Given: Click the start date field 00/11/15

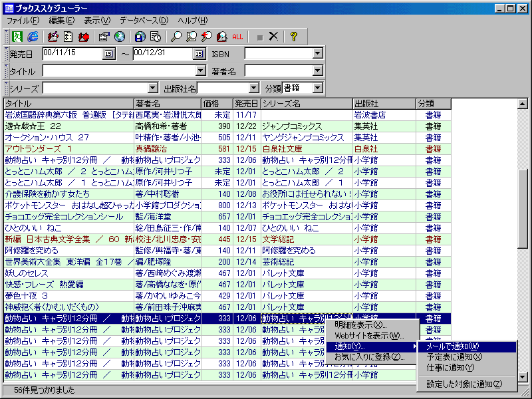Looking at the screenshot, I should 72,54.
